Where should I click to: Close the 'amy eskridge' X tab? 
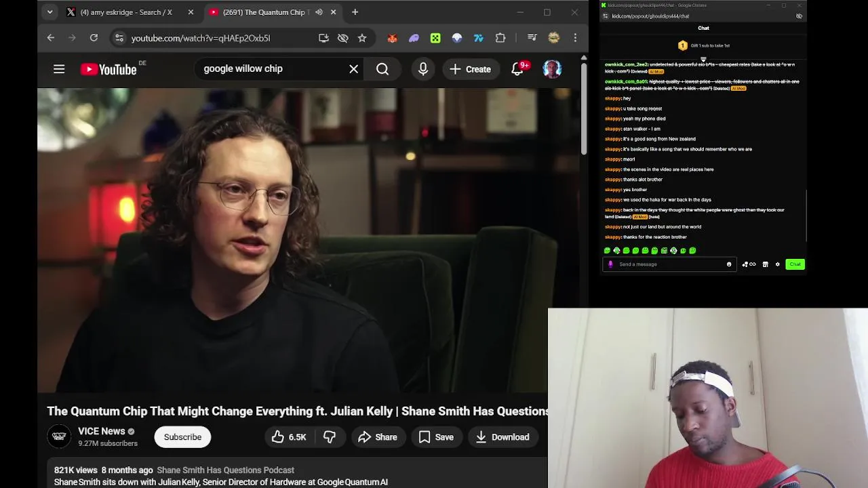pyautogui.click(x=191, y=12)
